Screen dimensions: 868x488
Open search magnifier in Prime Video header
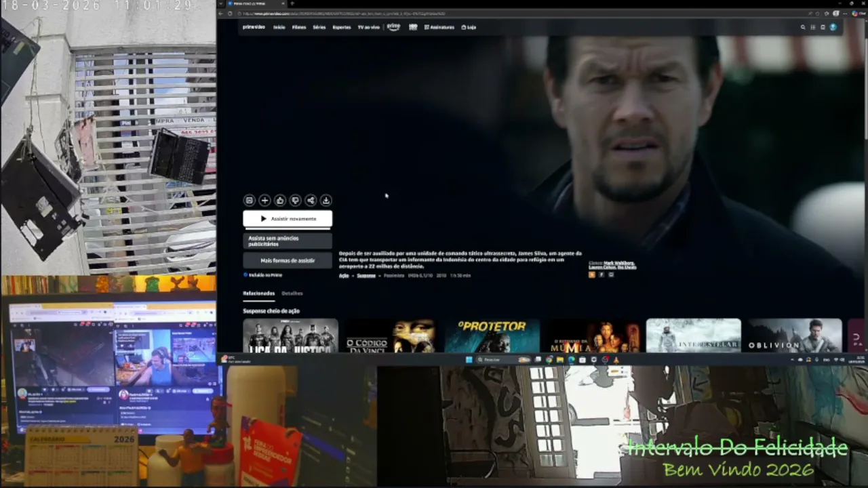coord(803,27)
